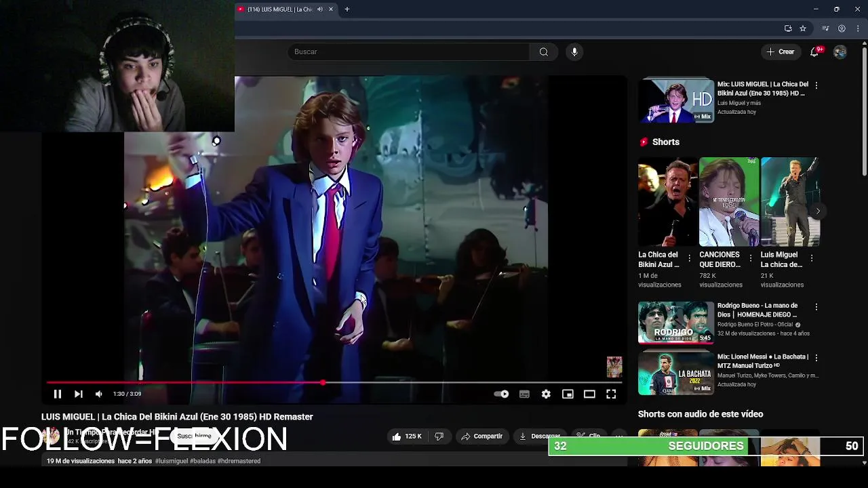
Task: Switch to theater mode view
Action: 589,394
